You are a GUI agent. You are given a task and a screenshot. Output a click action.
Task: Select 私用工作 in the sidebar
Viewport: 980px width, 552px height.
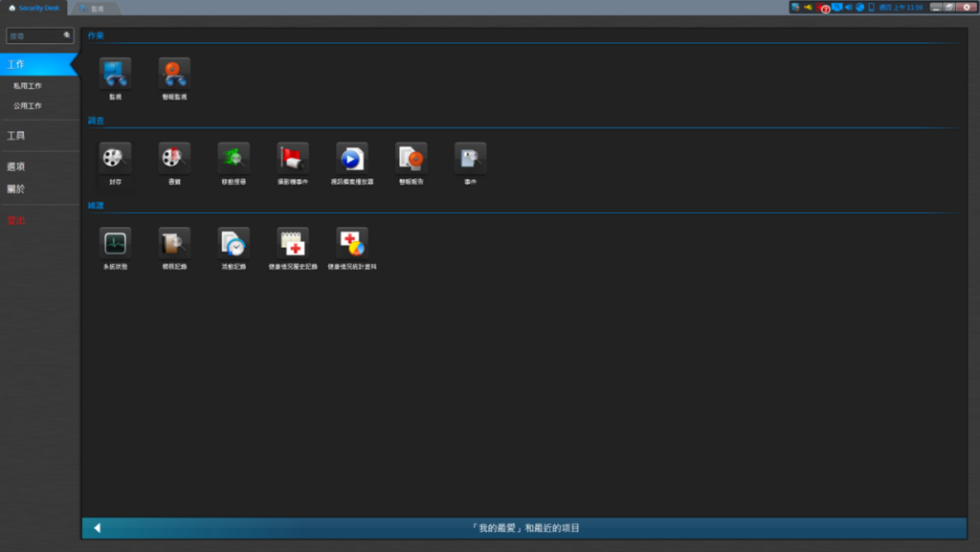click(28, 86)
